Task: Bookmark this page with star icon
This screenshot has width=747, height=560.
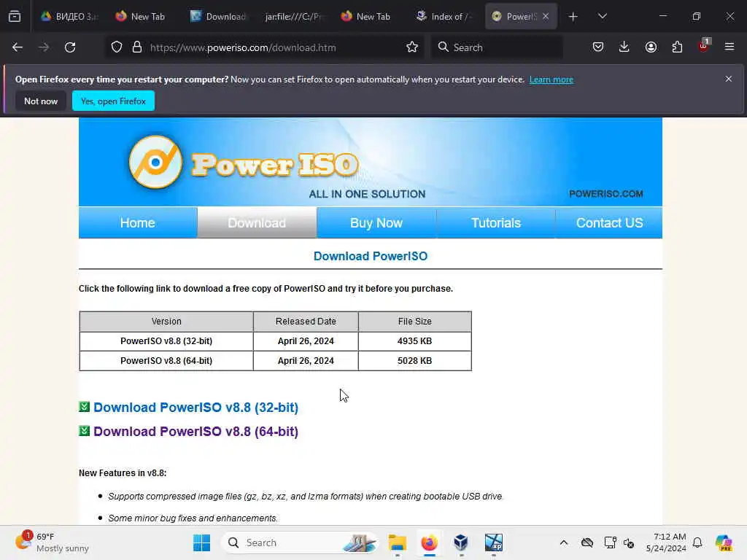Action: (412, 47)
